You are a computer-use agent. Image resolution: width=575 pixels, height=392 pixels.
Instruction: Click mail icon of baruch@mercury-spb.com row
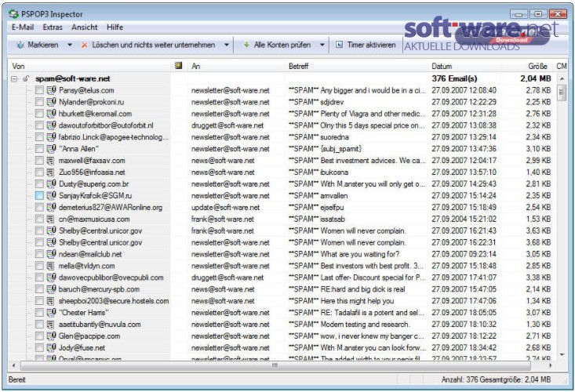[x=51, y=289]
